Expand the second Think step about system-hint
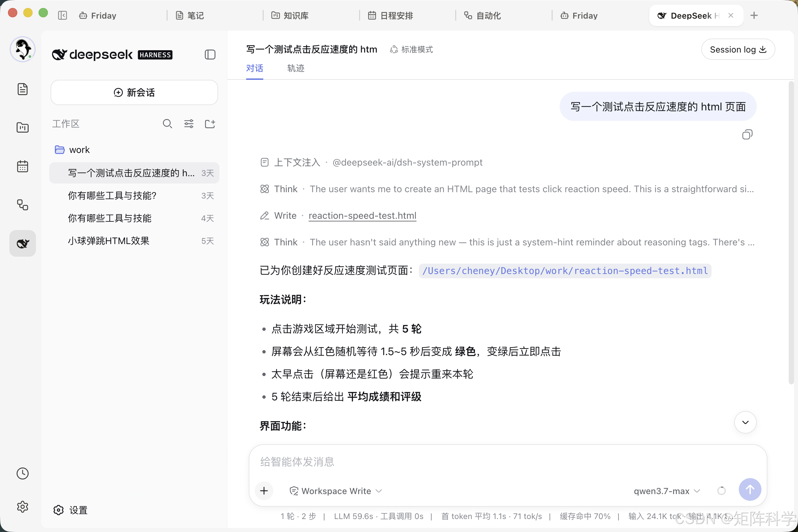Viewport: 798px width, 532px height. tap(507, 242)
